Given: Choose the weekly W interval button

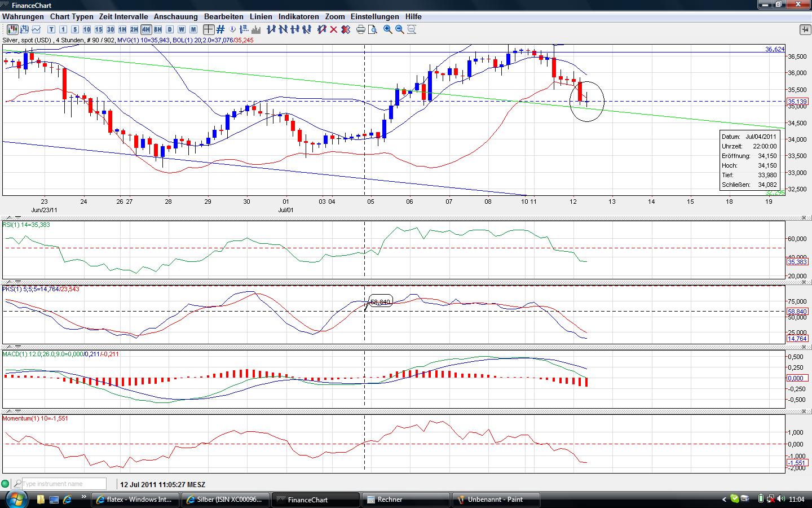Looking at the screenshot, I should click(x=182, y=29).
